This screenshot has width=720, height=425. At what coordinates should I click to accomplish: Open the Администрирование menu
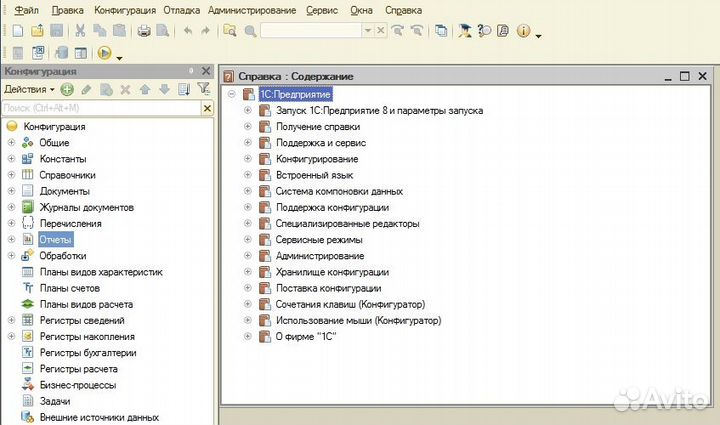(253, 10)
